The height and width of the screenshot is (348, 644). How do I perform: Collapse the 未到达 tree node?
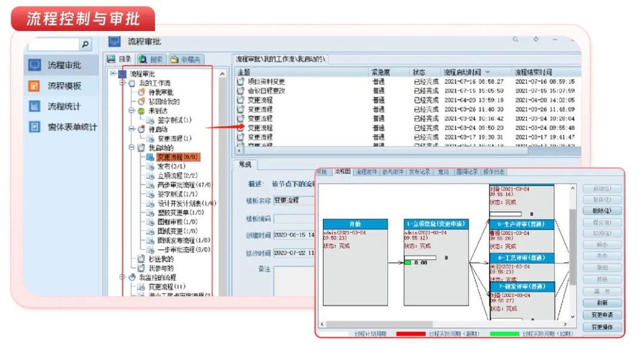tap(131, 111)
